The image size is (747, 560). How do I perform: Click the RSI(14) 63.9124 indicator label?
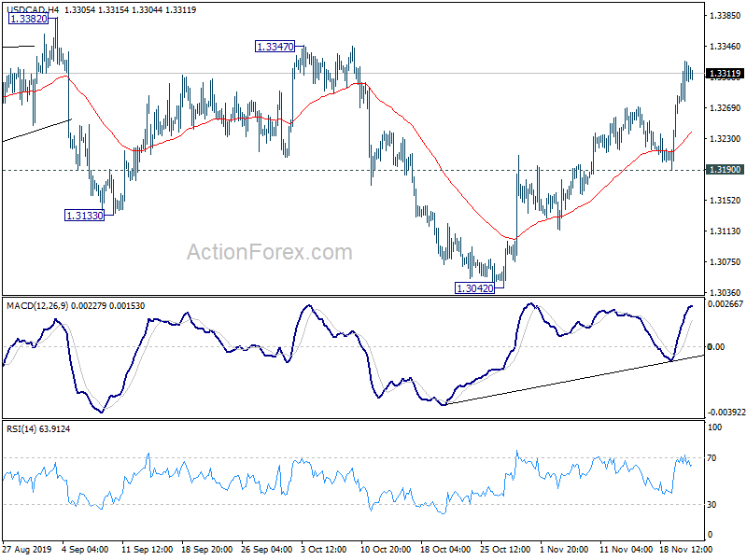38,429
